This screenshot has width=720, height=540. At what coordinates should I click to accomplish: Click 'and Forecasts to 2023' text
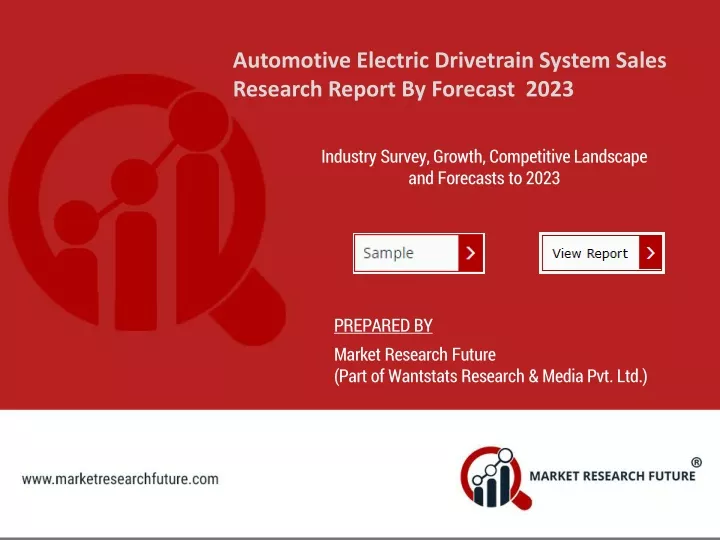pos(484,178)
